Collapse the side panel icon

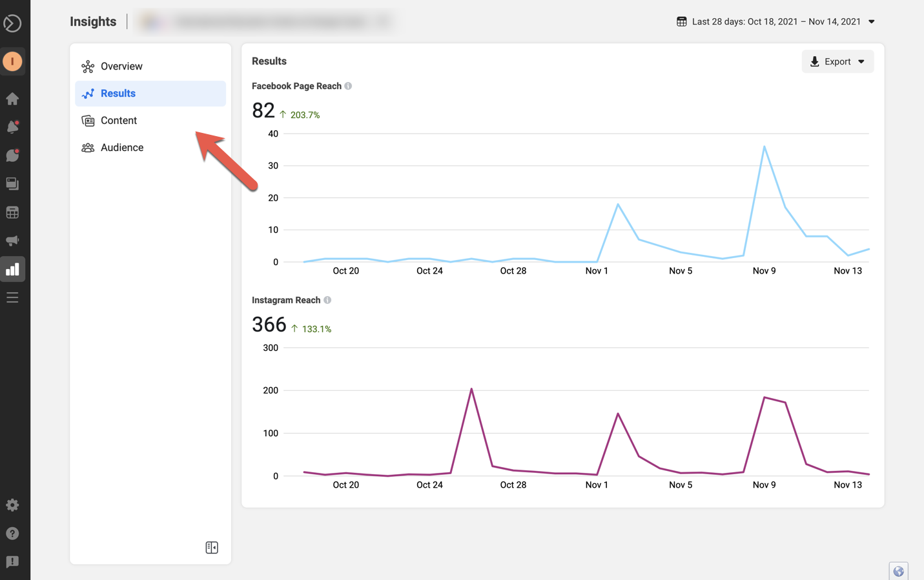(x=212, y=548)
